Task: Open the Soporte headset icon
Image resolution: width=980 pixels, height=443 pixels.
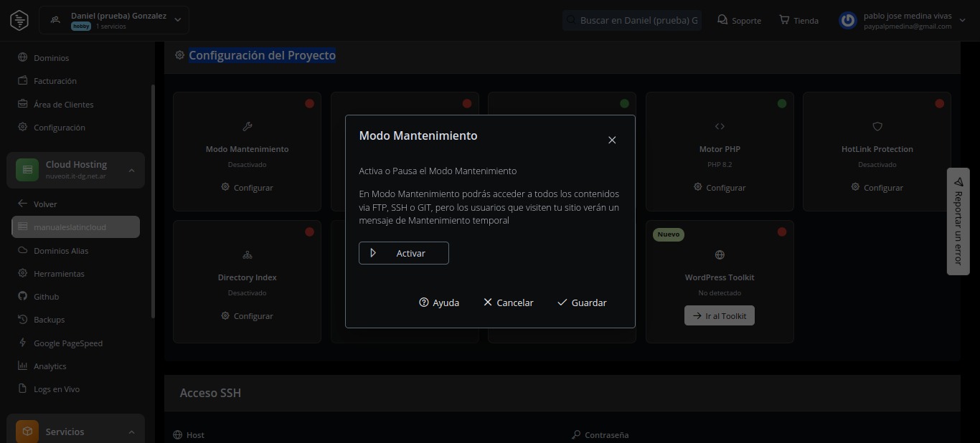Action: (722, 20)
